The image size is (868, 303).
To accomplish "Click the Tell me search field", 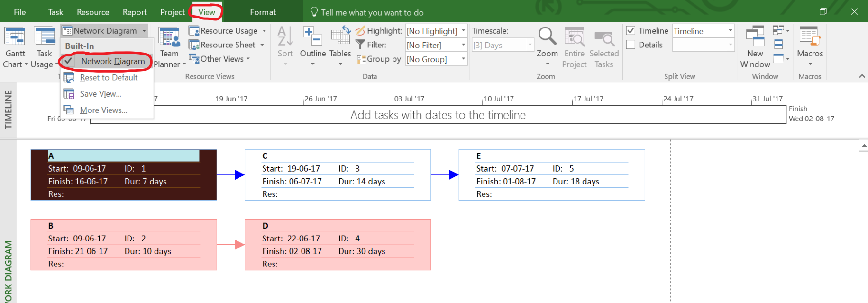I will pos(372,12).
